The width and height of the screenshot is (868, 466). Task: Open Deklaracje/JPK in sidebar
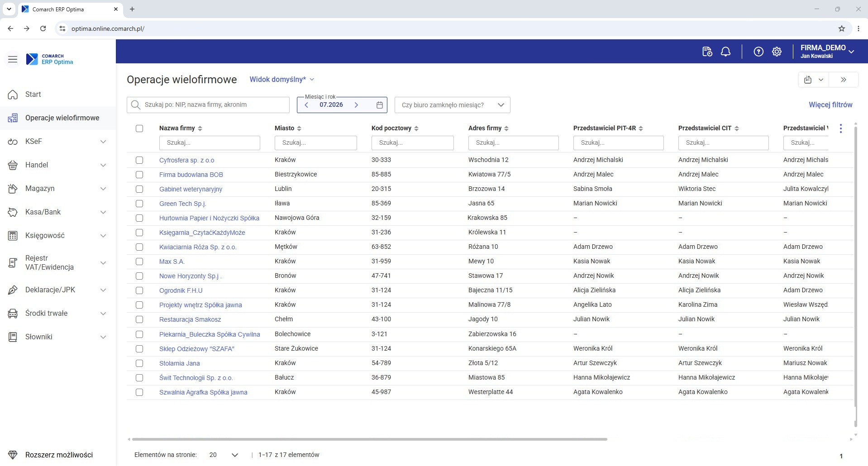tap(58, 290)
